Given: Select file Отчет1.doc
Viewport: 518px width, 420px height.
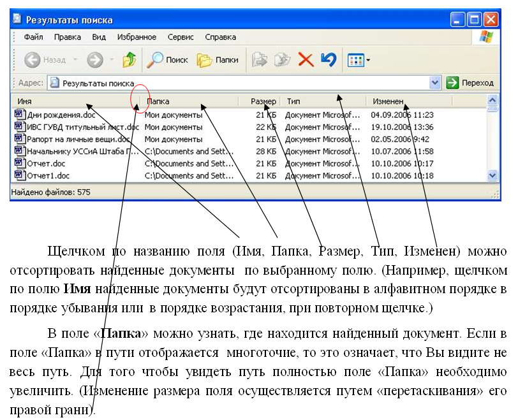Looking at the screenshot, I should (48, 175).
